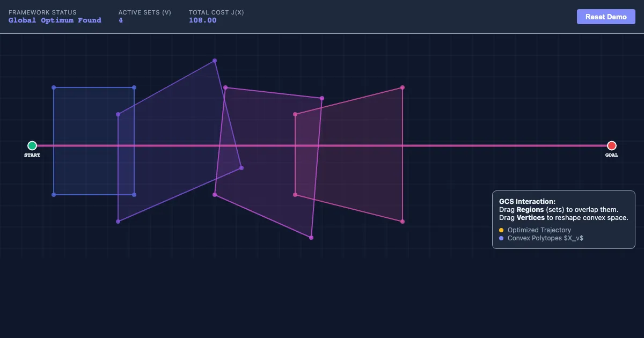Click the 'ACTIVE SETS (V)' label
This screenshot has height=338, width=644.
[145, 12]
